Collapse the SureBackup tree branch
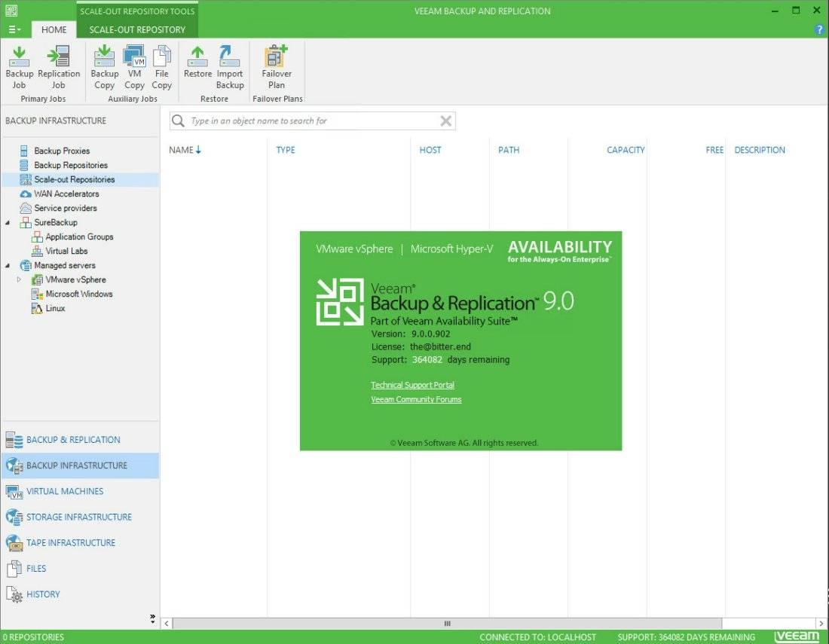 [x=8, y=222]
